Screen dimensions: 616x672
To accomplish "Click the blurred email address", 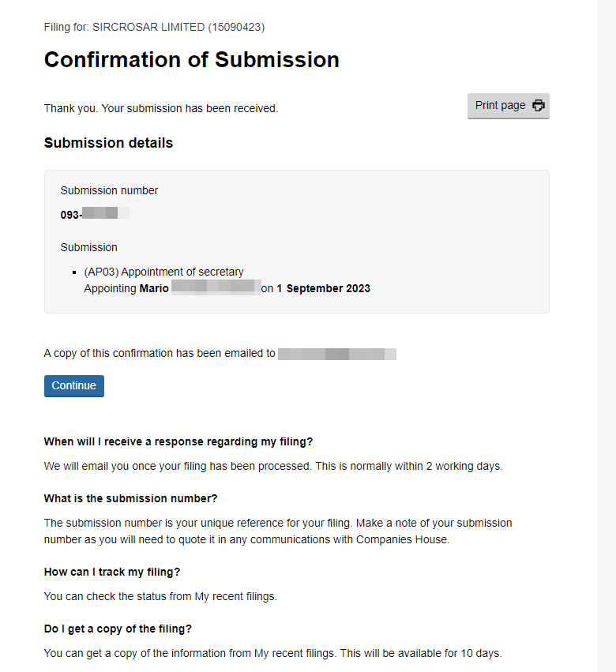I will coord(337,354).
